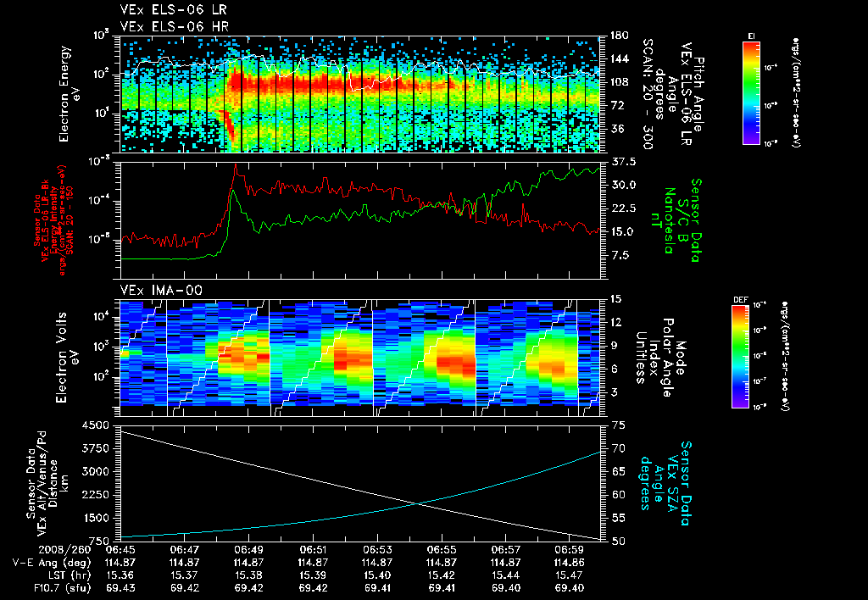
Task: Click the LST value 15.47
Action: (570, 575)
